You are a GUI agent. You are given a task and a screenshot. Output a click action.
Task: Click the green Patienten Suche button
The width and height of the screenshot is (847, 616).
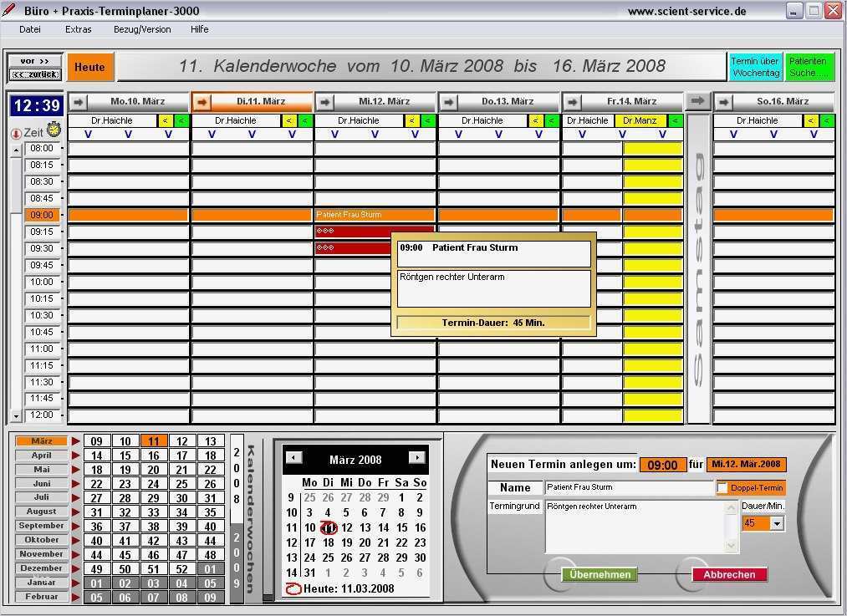[809, 67]
